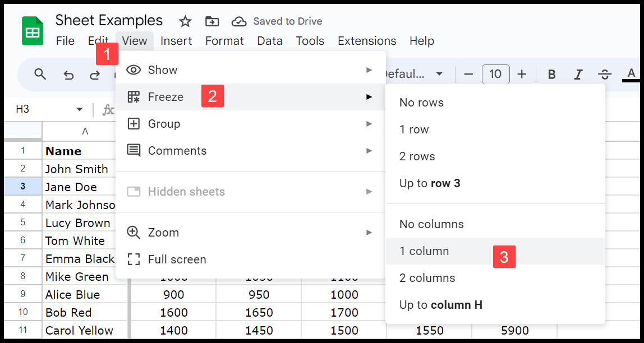
Task: Choose No columns in Freeze submenu
Action: click(495, 224)
